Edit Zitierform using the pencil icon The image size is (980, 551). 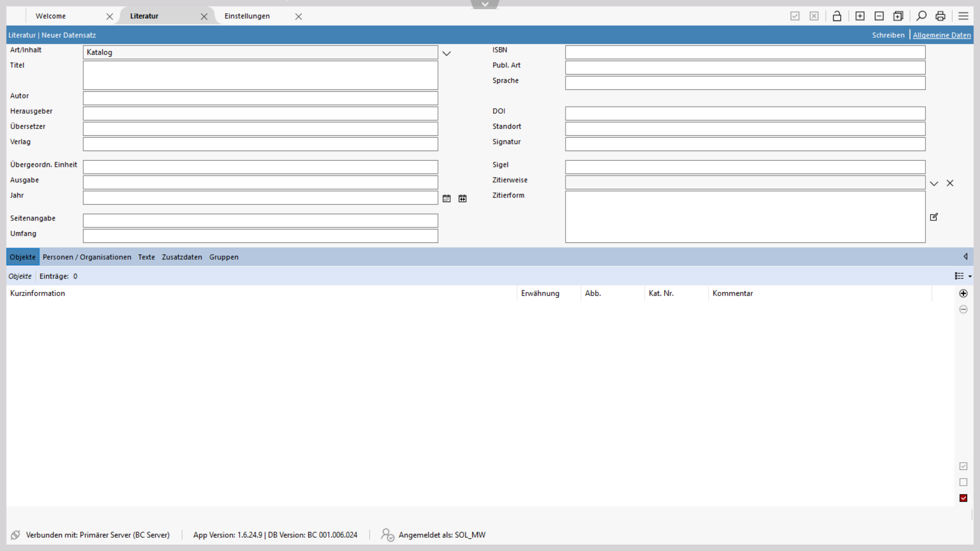[934, 217]
